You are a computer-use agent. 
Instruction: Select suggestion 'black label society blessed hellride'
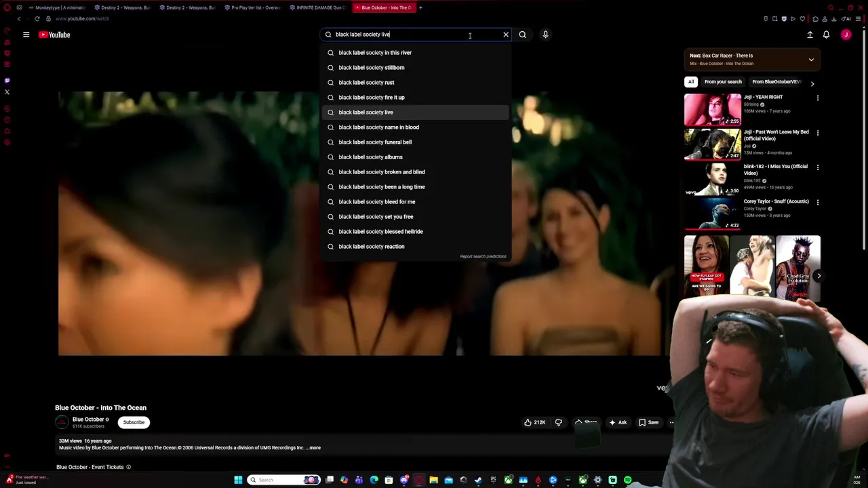(416, 232)
